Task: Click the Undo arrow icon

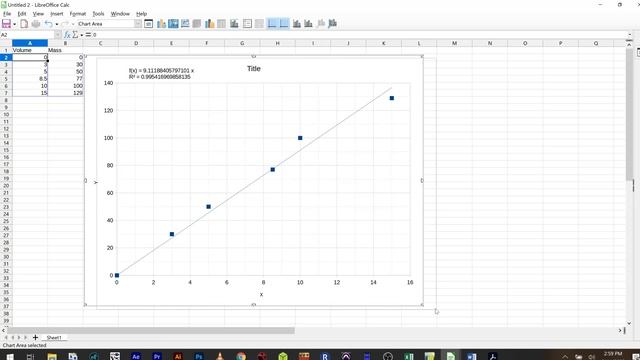Action: point(49,24)
